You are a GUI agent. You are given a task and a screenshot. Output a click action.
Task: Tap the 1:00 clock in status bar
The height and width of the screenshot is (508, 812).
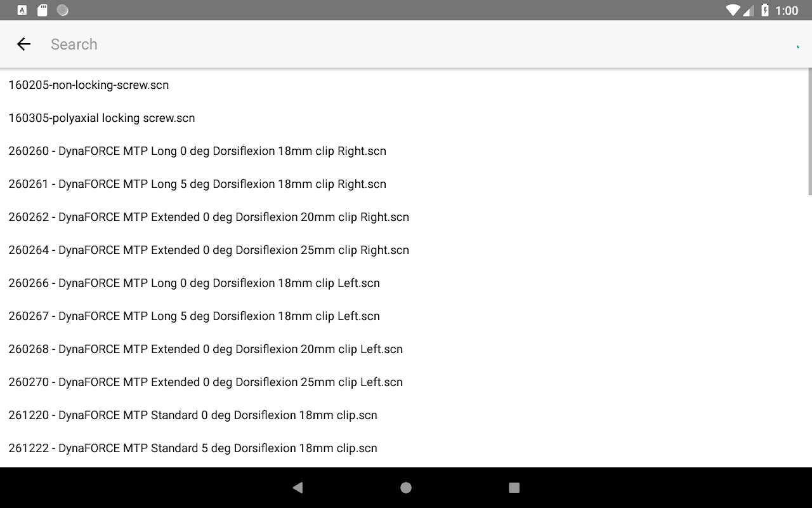tap(787, 10)
